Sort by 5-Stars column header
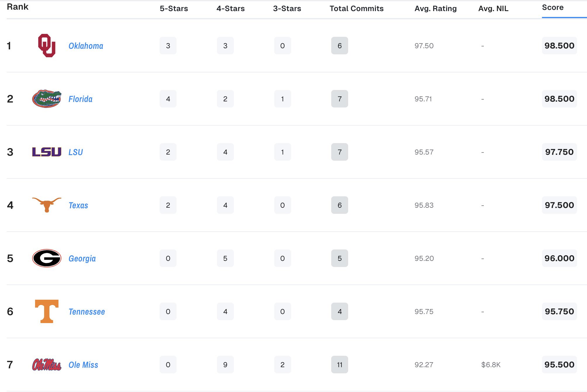This screenshot has width=587, height=392. pyautogui.click(x=174, y=8)
